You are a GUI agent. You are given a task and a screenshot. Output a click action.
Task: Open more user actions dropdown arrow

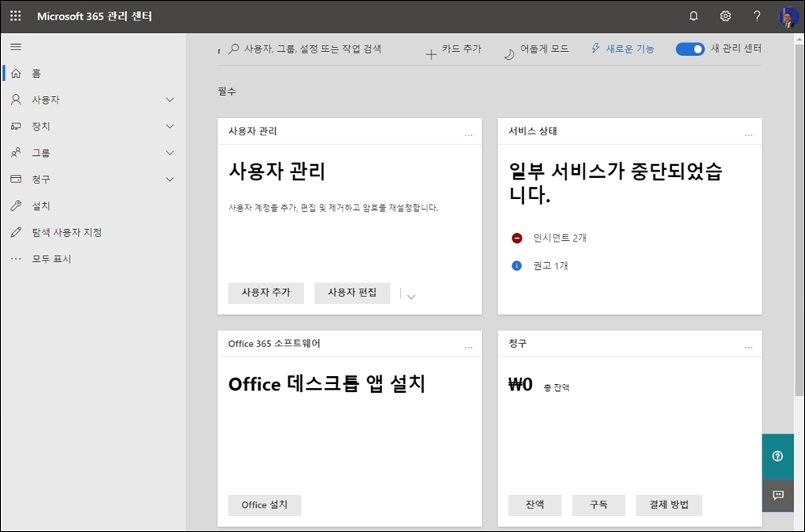click(x=411, y=297)
